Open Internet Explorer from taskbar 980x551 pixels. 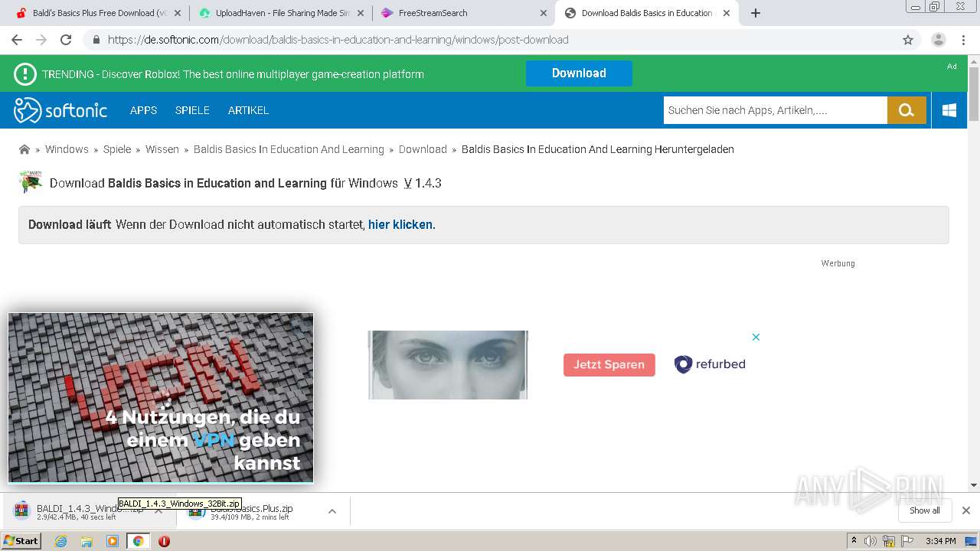point(61,541)
